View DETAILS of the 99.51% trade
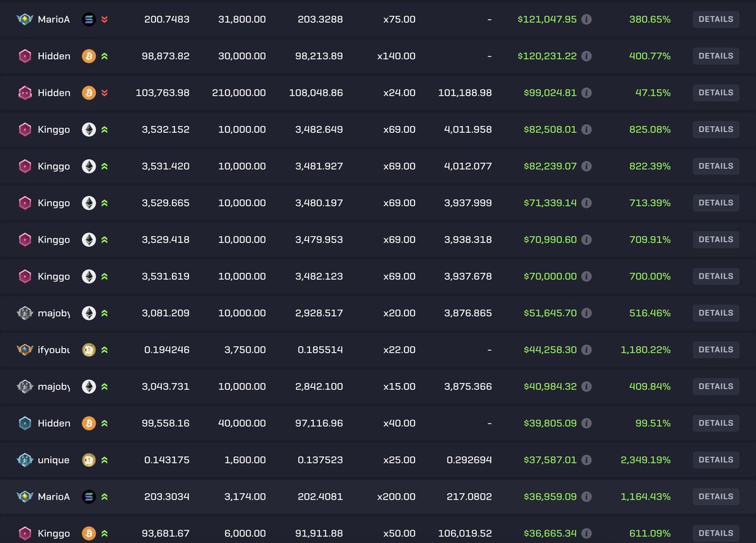The height and width of the screenshot is (543, 756). (716, 423)
